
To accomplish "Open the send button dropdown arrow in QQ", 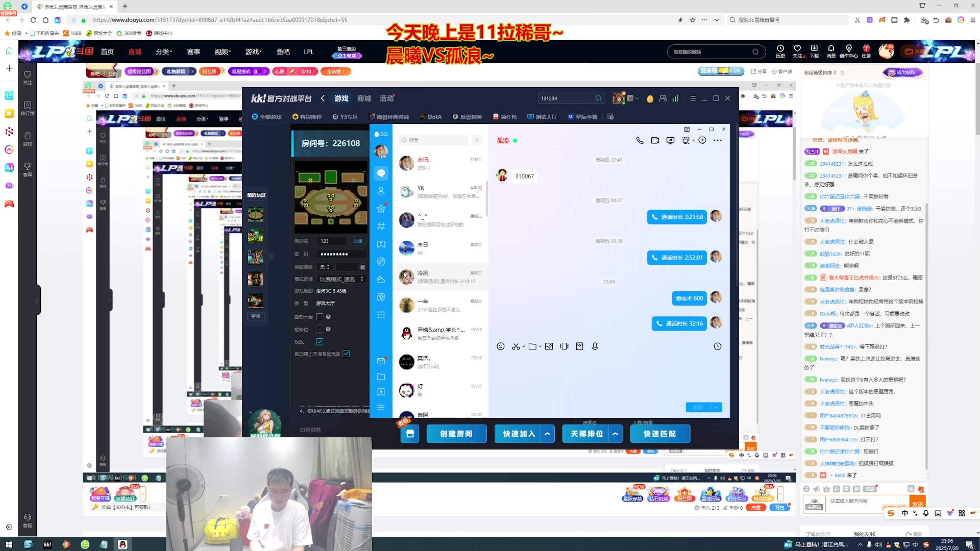I will pyautogui.click(x=717, y=407).
